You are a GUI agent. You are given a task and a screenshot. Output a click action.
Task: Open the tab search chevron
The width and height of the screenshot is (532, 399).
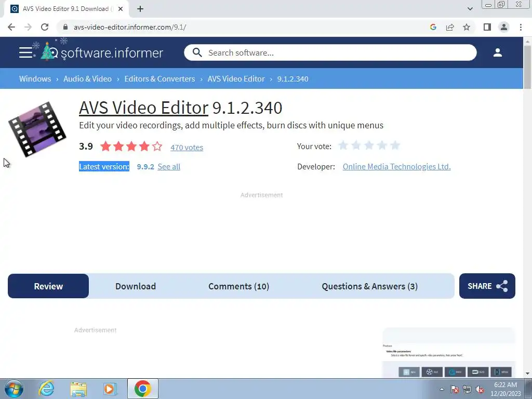tap(470, 9)
